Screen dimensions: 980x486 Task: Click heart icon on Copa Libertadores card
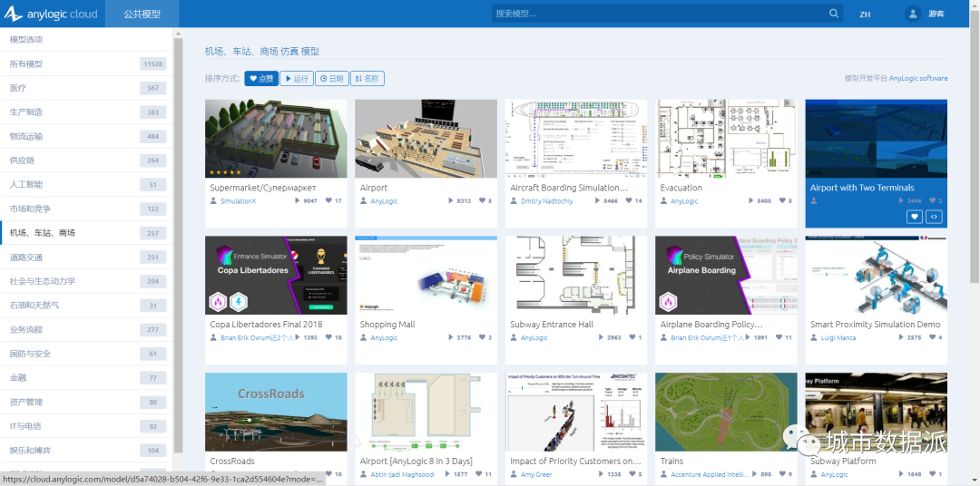pos(328,338)
